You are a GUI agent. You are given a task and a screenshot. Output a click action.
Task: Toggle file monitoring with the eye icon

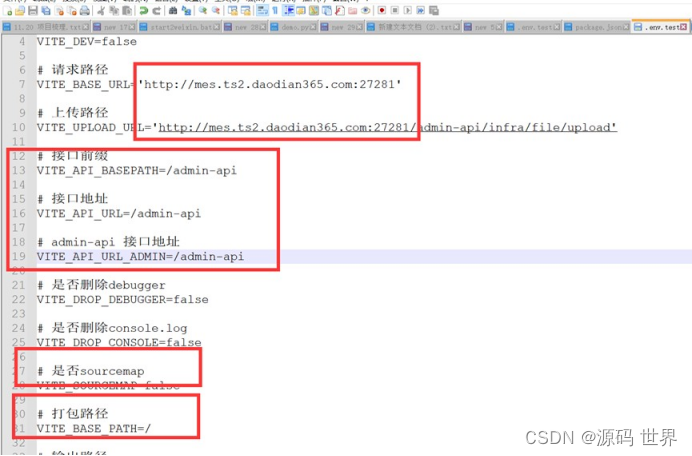point(365,11)
